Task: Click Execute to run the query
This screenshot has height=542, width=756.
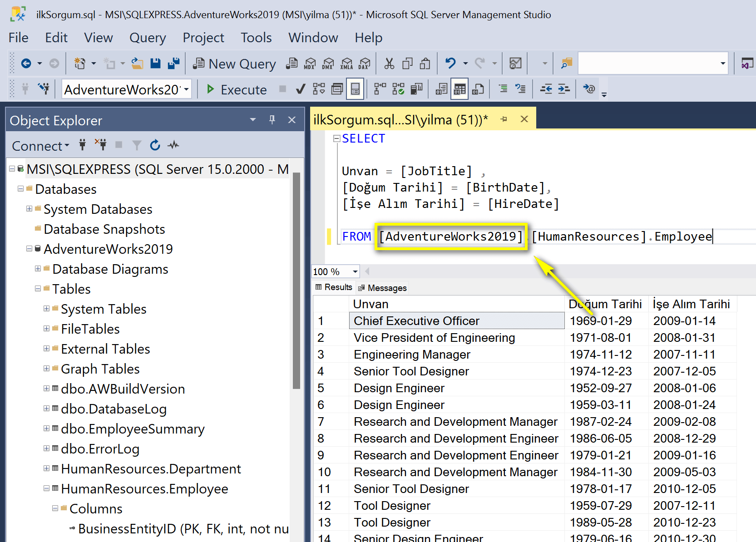Action: point(237,89)
